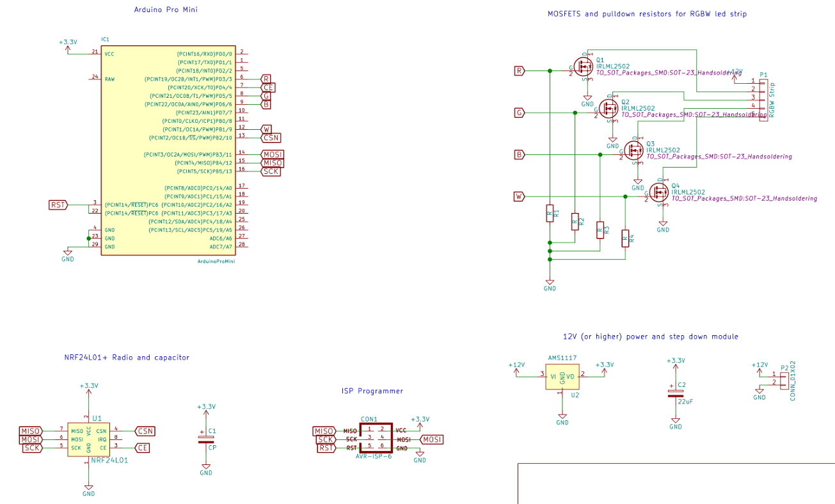Viewport: 835px width, 504px height.
Task: Select resistor R4 near Q4
Action: (x=624, y=239)
